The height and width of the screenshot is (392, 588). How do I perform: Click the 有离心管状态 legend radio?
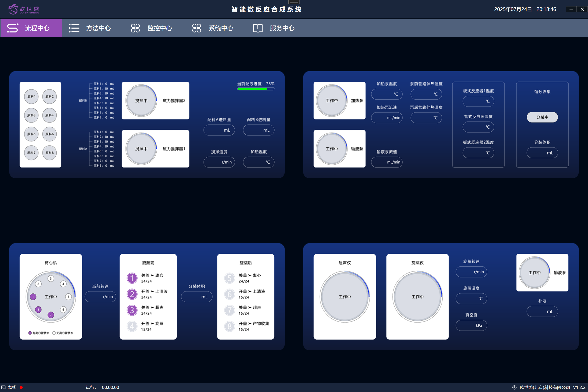coord(30,333)
